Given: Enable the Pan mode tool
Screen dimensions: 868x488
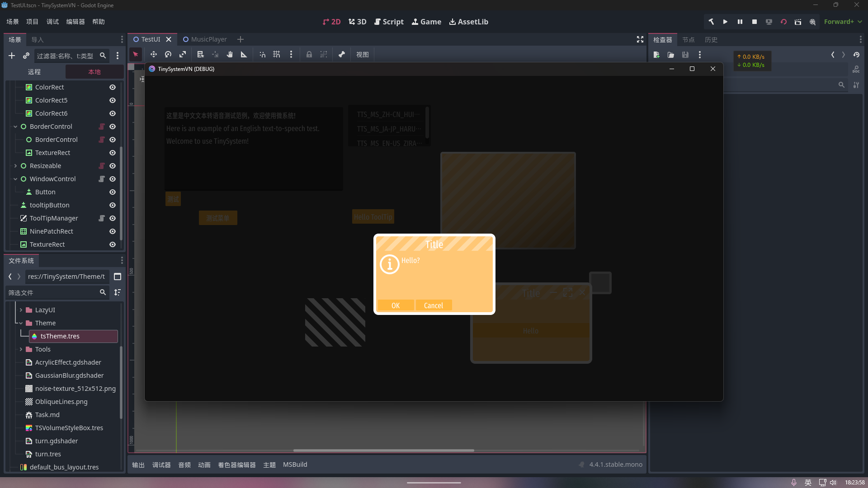Looking at the screenshot, I should coord(229,54).
